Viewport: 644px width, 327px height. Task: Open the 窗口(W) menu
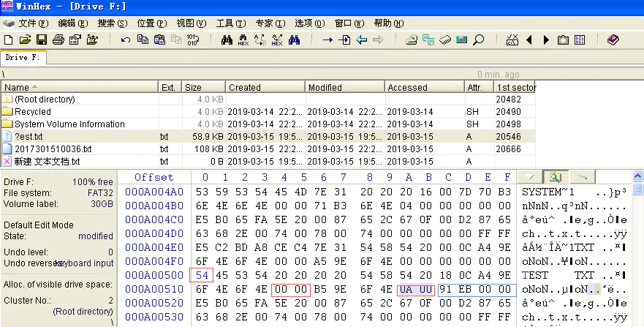tap(349, 23)
